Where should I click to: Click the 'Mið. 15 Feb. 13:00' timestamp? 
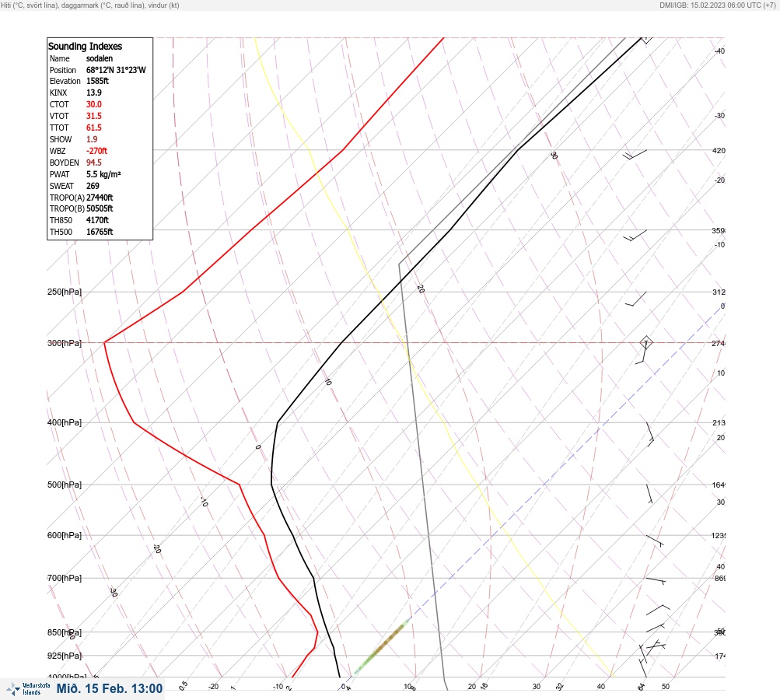coord(110,688)
